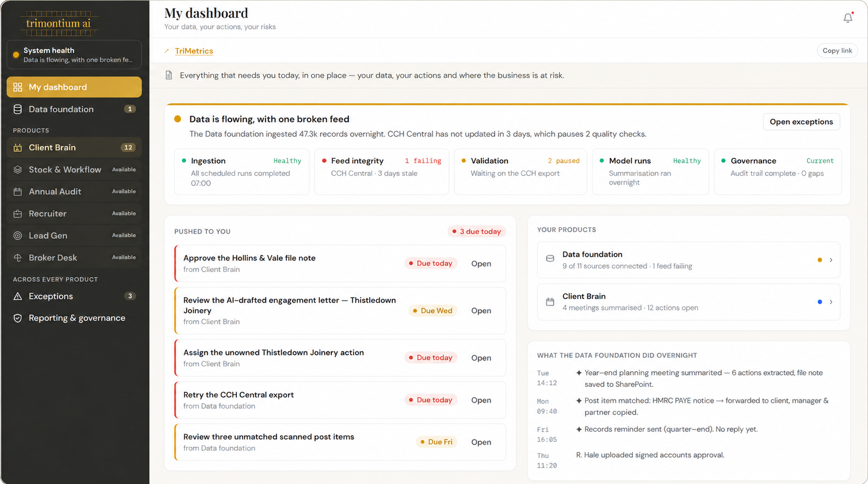
Task: Click the Data foundation database icon in sidebar
Action: [x=18, y=109]
